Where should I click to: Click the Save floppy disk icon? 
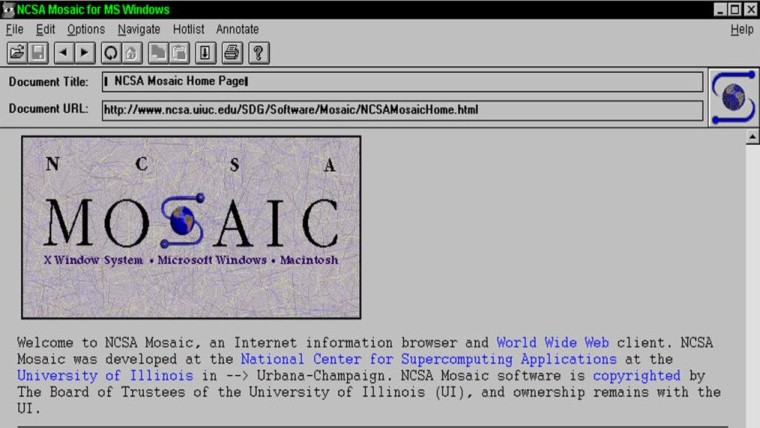[38, 52]
